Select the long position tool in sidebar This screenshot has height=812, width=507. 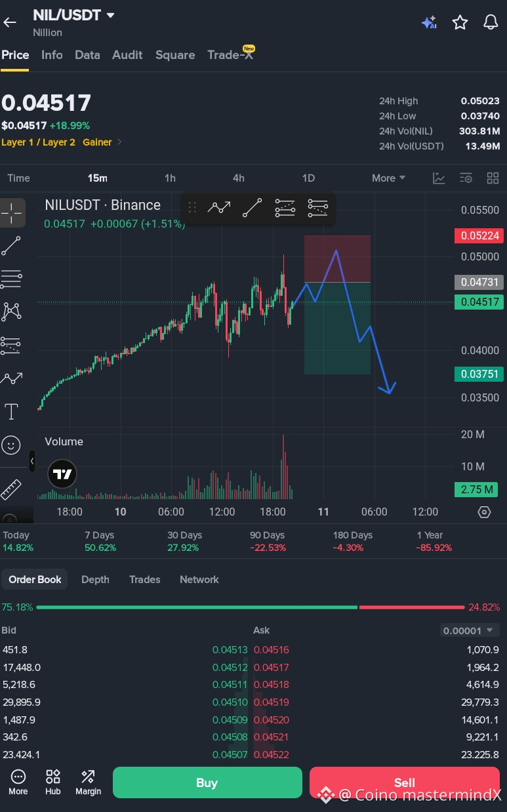(11, 345)
